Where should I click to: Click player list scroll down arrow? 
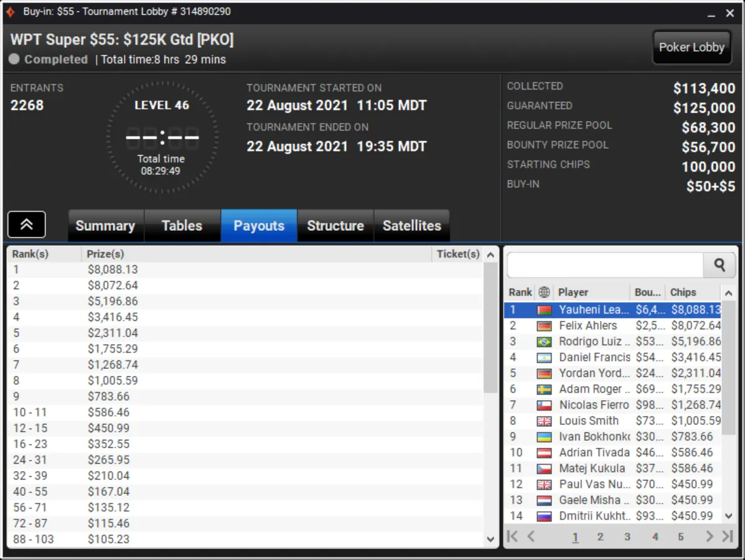click(x=728, y=516)
